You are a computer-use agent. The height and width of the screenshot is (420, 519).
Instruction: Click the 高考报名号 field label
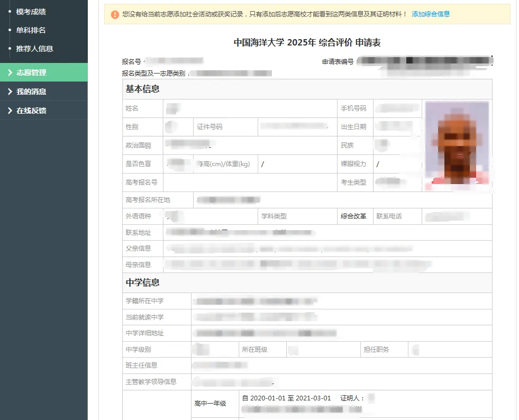pos(142,182)
